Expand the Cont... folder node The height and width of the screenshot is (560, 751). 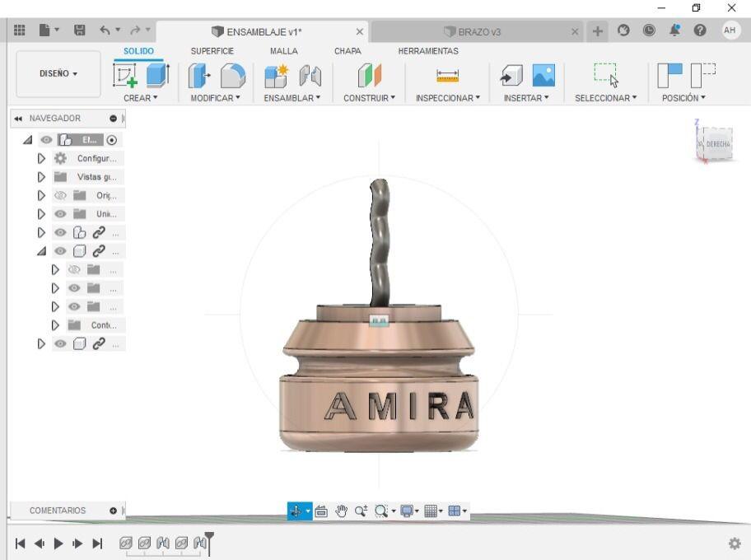(x=55, y=325)
